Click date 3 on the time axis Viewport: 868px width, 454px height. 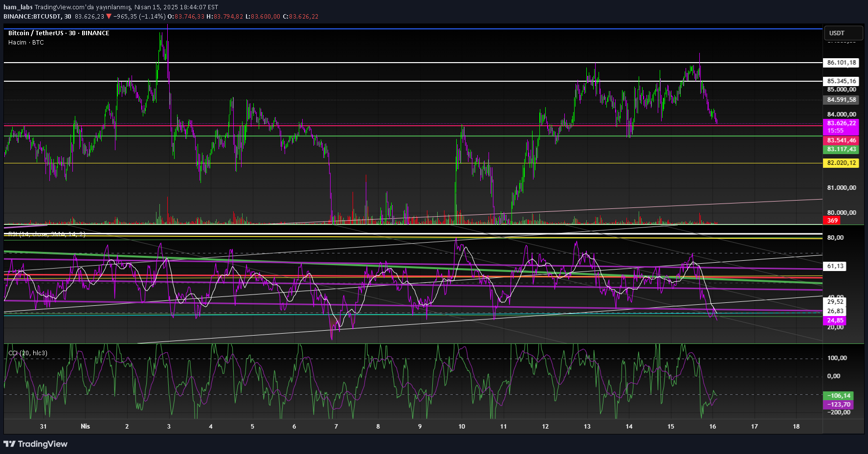(169, 427)
